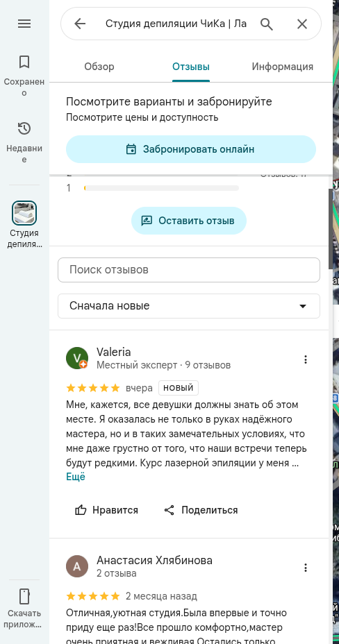Click 'Скачать прилож...' sidebar label

point(24,619)
